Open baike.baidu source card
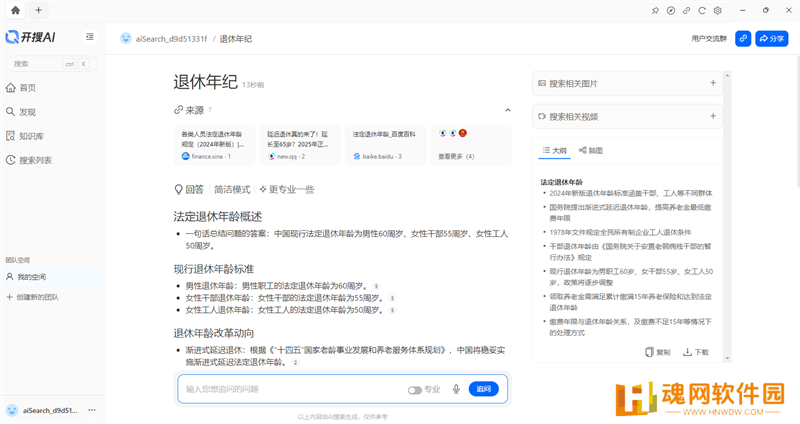The height and width of the screenshot is (424, 800). coord(385,145)
